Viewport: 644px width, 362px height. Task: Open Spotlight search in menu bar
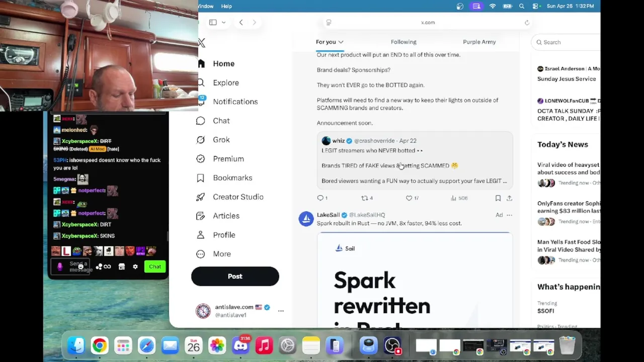[x=522, y=6]
